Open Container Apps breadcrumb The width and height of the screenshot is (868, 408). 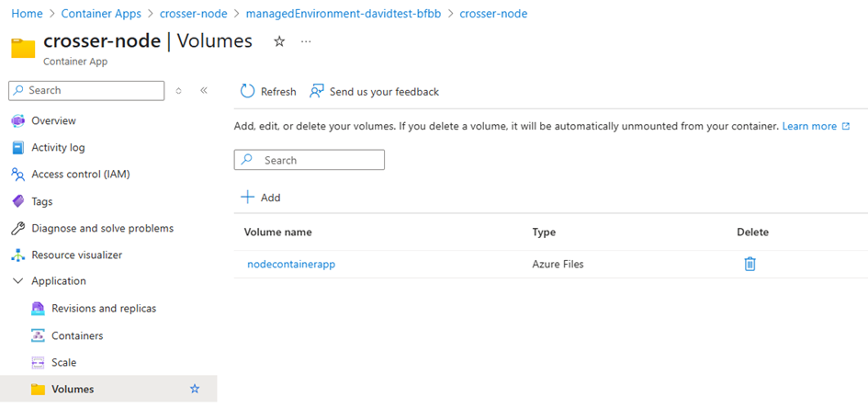point(101,13)
